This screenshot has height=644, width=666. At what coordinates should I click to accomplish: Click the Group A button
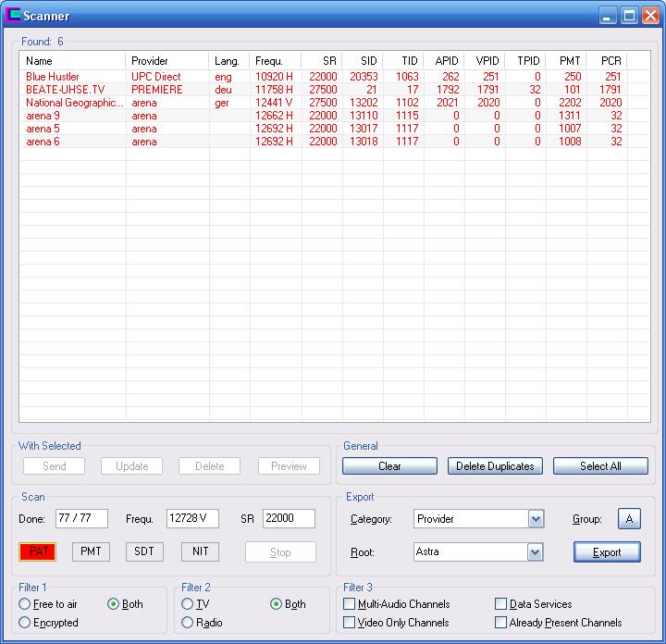[629, 519]
